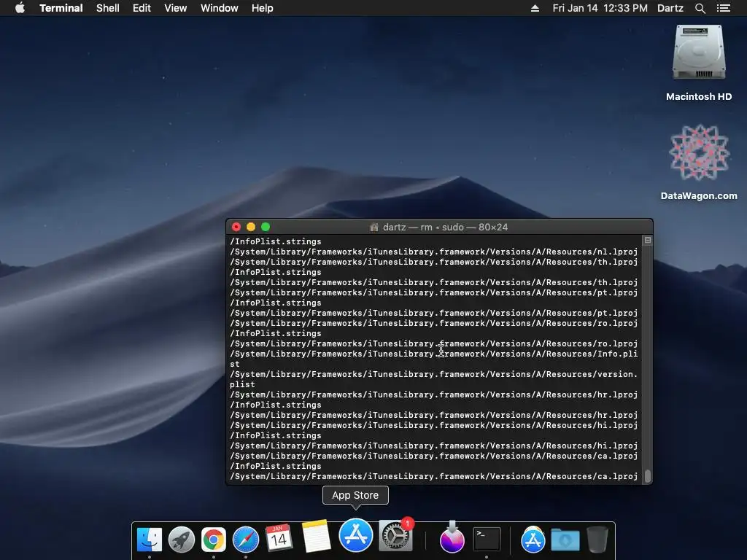Select the Macintosh HD drive icon
Viewport: 747px width, 560px height.
click(x=699, y=52)
